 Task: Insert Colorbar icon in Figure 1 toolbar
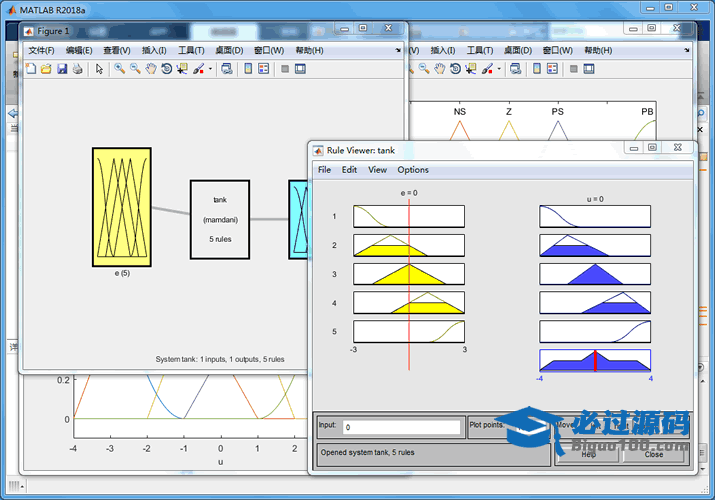coord(248,69)
